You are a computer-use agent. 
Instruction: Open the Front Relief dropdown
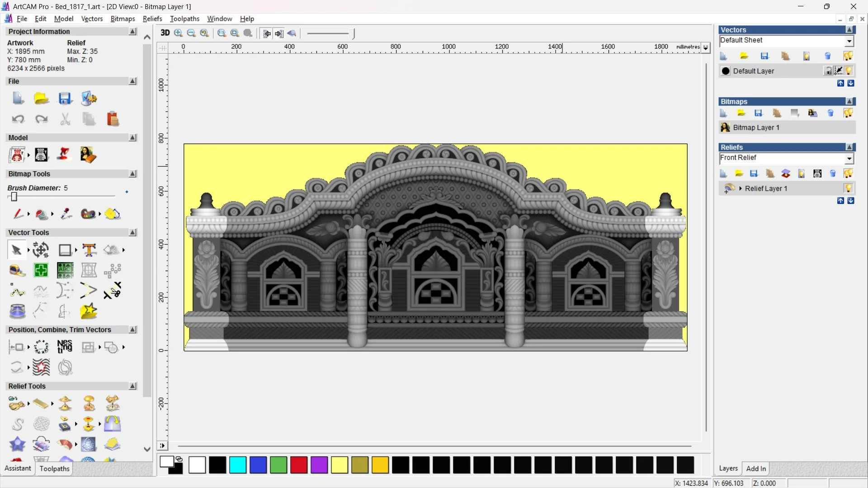click(849, 159)
